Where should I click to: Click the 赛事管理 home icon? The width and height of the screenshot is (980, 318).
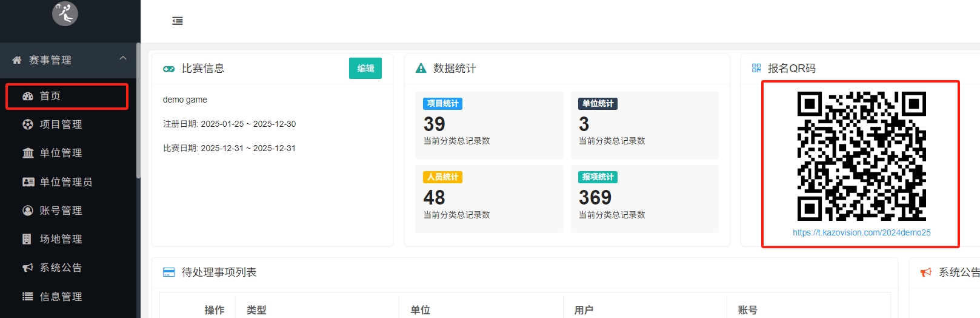pyautogui.click(x=17, y=60)
